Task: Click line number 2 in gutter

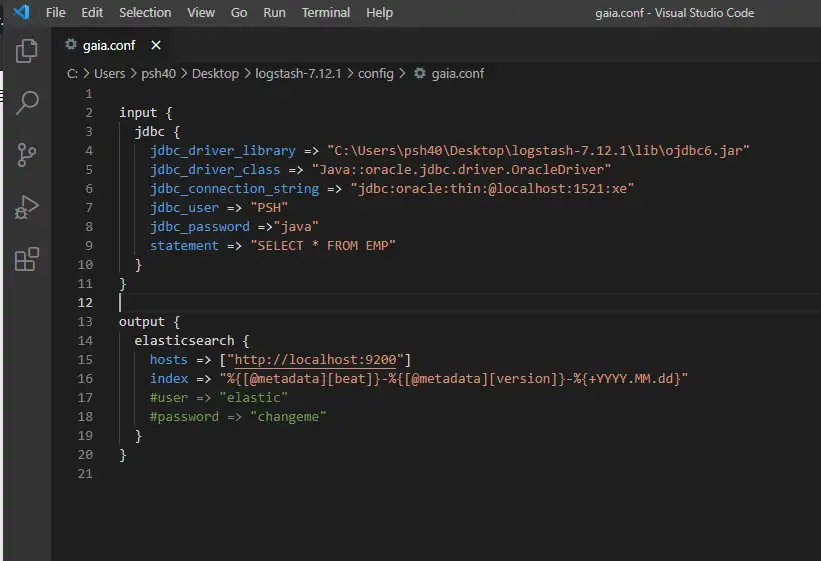Action: click(88, 113)
